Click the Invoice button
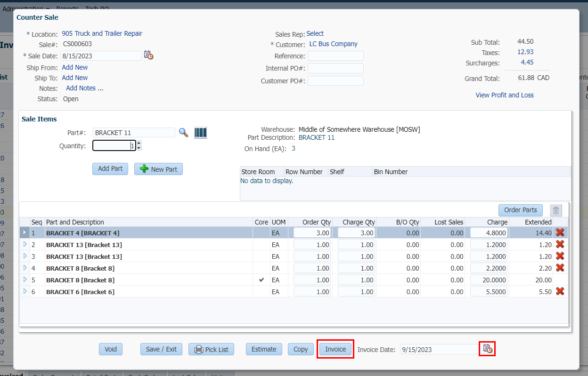588x376 pixels. 335,349
